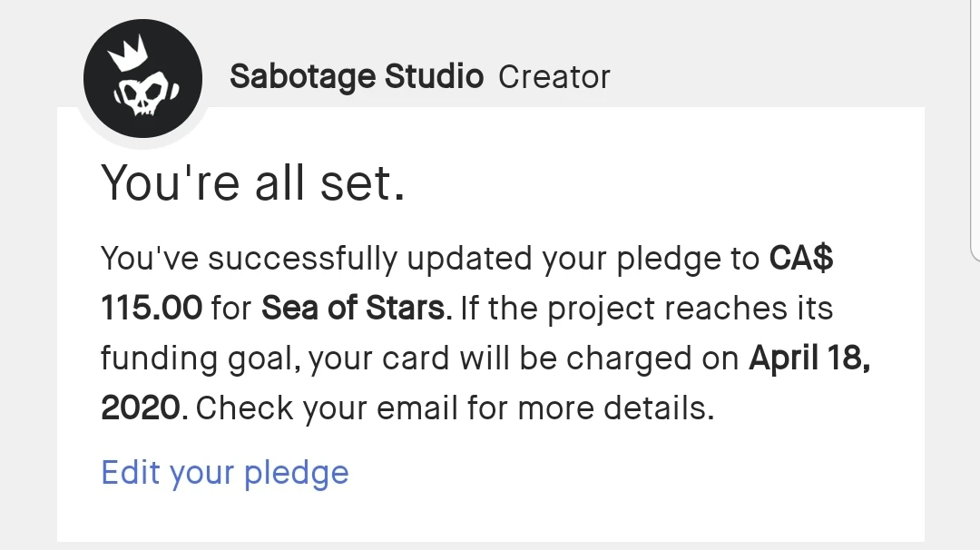Select the bold Sea of Stars project name

coord(356,309)
